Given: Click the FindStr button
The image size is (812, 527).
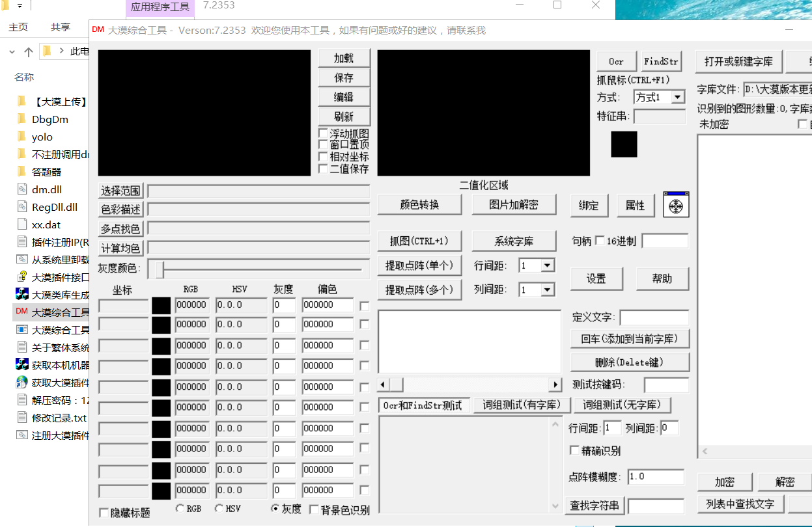Looking at the screenshot, I should [661, 61].
